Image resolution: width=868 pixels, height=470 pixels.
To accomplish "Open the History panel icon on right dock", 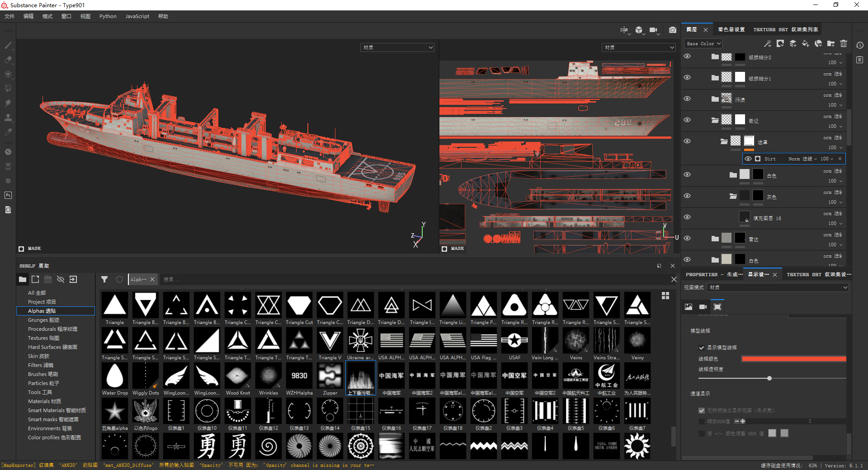I will [860, 45].
